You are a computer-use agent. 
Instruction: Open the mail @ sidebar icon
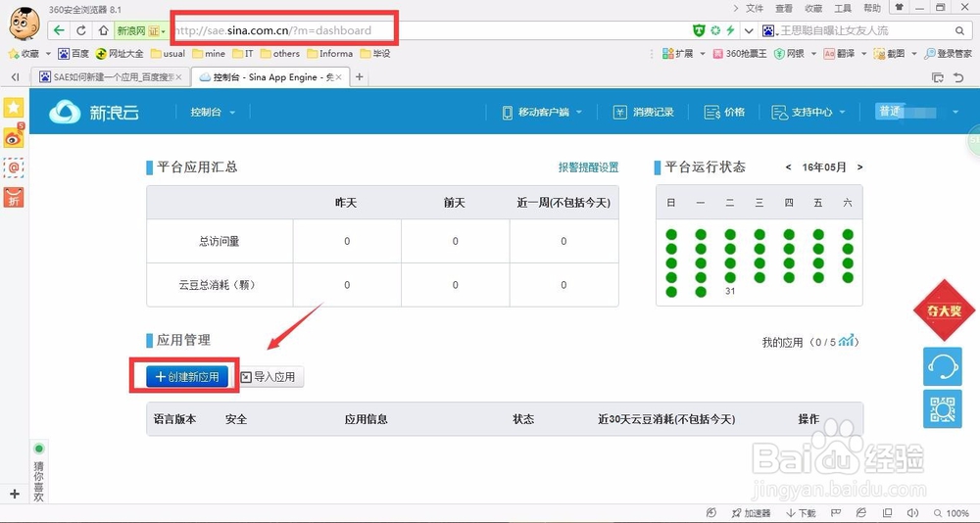[14, 167]
